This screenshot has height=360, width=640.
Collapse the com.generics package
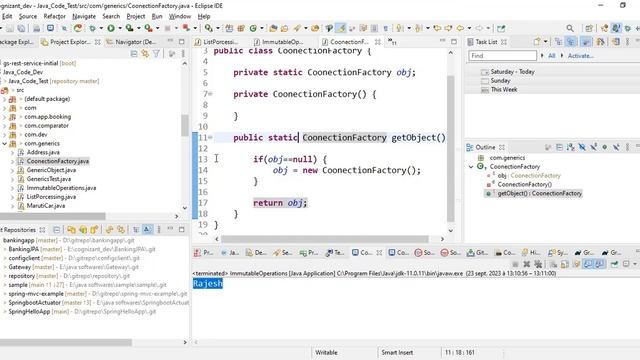click(x=4, y=144)
